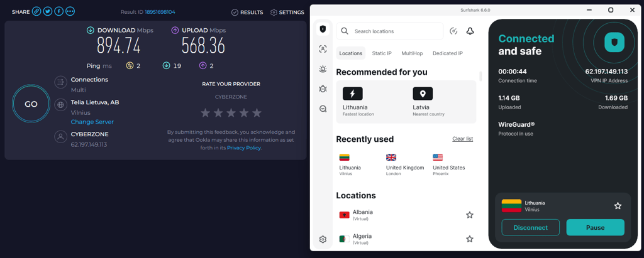
Task: Open Surfshark Antivirus bug sidebar icon
Action: point(323,89)
